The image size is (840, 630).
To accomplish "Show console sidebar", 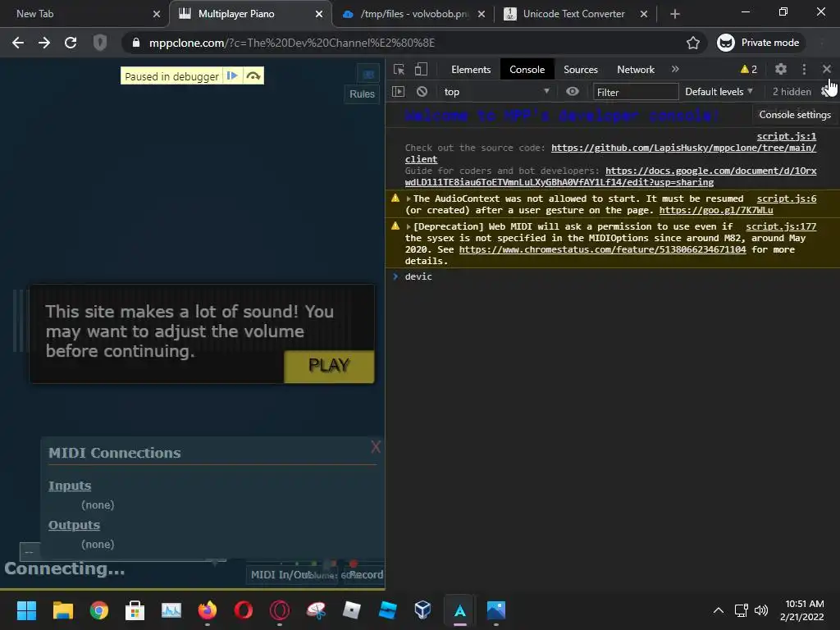I will (398, 92).
